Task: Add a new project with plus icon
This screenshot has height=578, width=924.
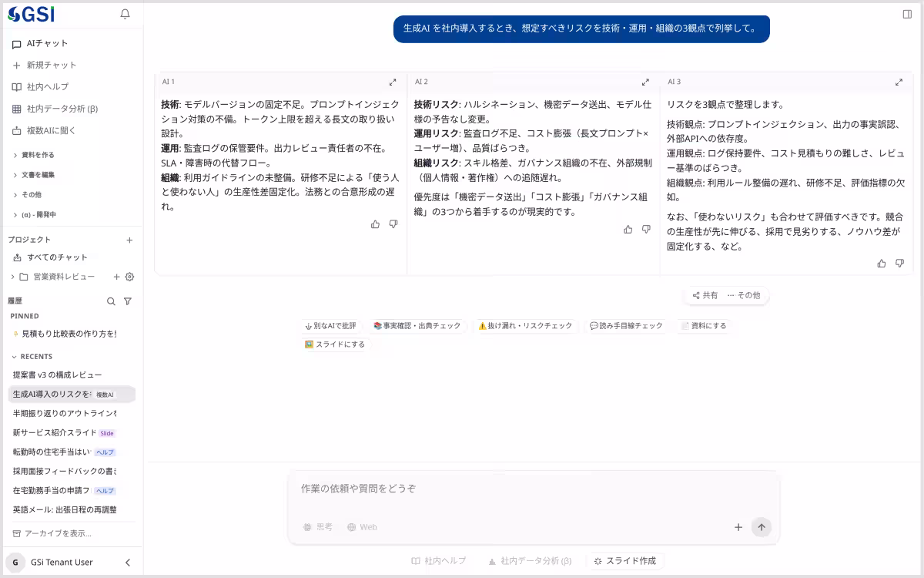Action: [129, 240]
